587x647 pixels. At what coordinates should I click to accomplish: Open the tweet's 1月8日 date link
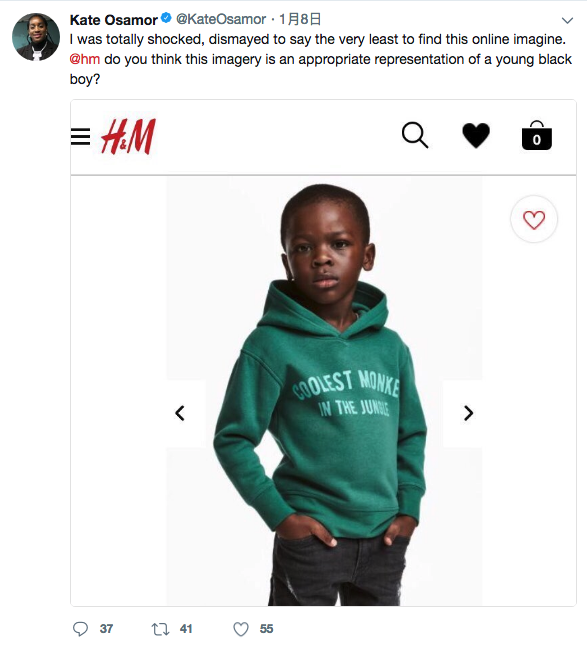[x=300, y=19]
